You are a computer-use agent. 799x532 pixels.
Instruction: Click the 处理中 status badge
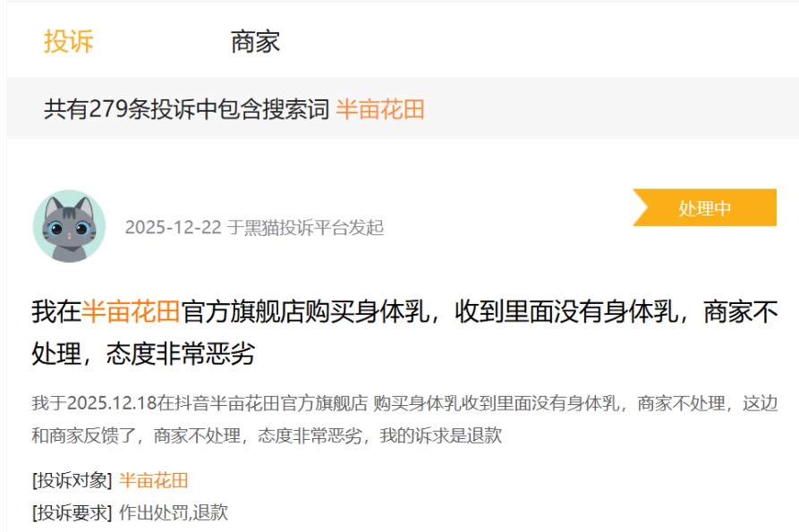704,207
